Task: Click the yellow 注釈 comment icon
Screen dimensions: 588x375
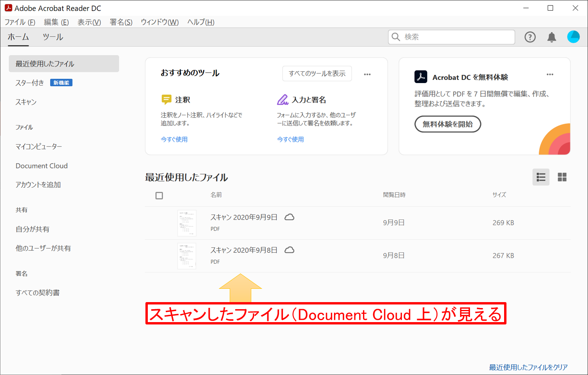Action: pyautogui.click(x=166, y=100)
